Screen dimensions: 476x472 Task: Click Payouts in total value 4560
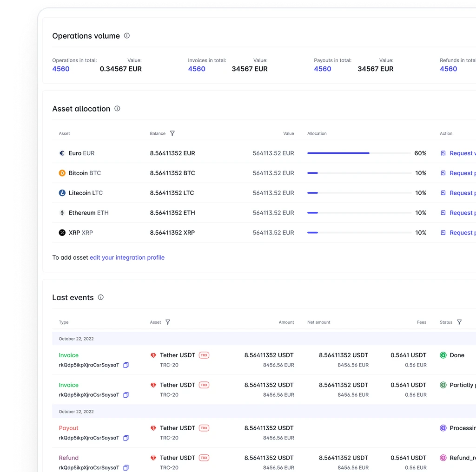pos(323,69)
